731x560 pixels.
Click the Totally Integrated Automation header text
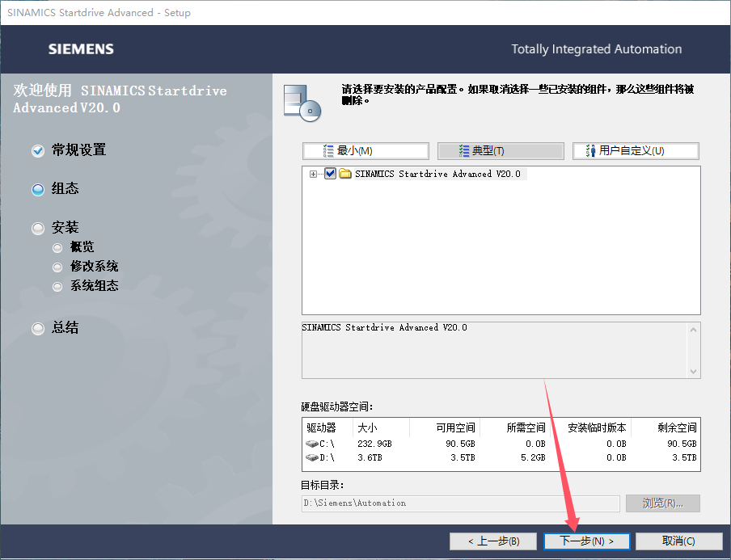[596, 49]
